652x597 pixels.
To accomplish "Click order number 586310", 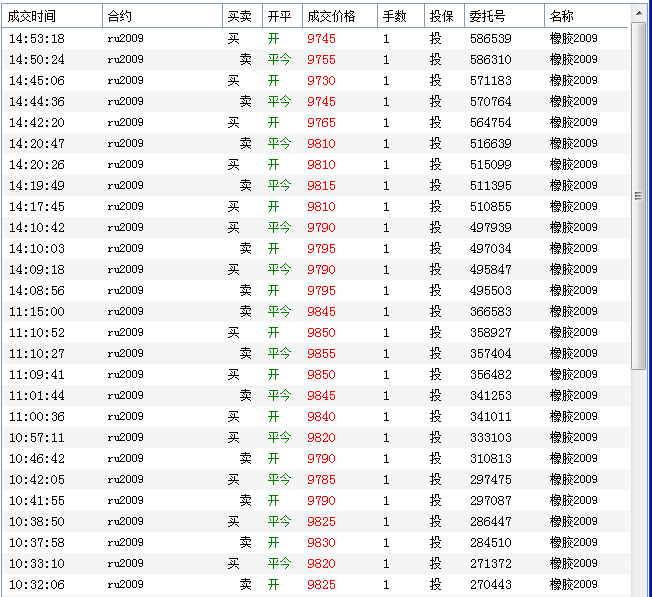I will (x=491, y=59).
